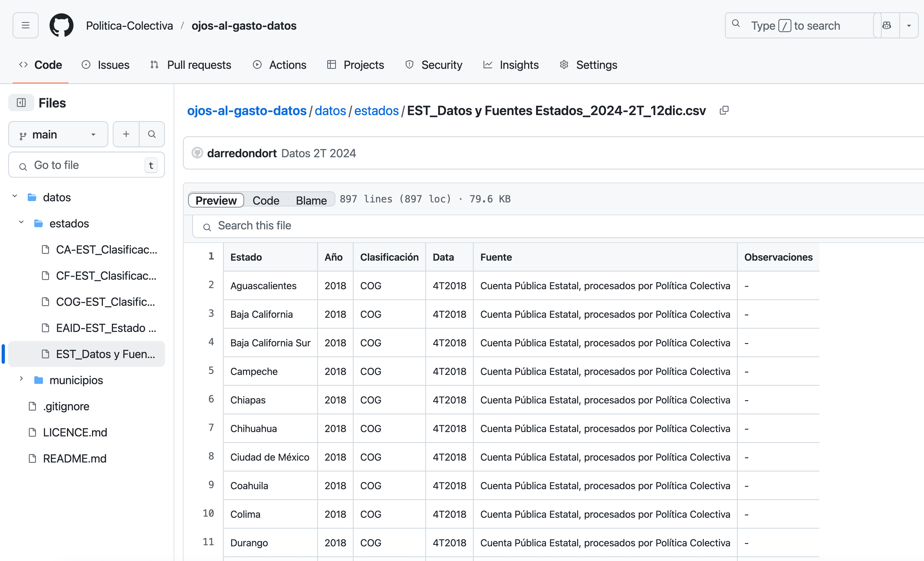Switch to the Blame view toggle
Screen dimensions: 924x561
(x=311, y=200)
